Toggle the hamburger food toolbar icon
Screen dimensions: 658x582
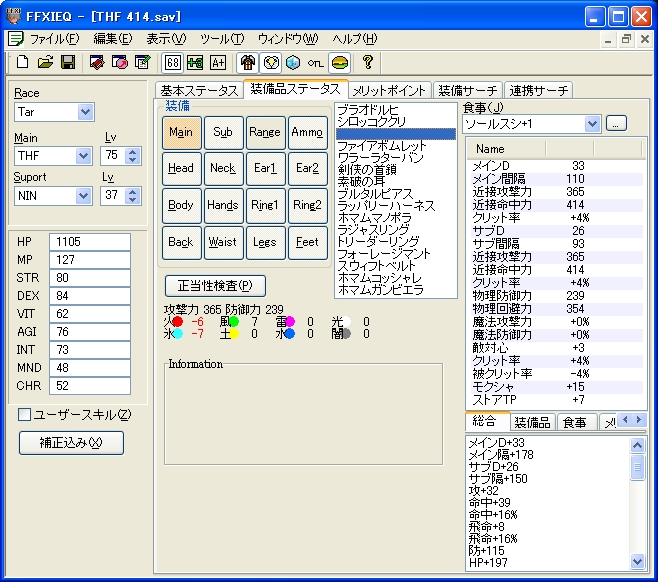339,63
